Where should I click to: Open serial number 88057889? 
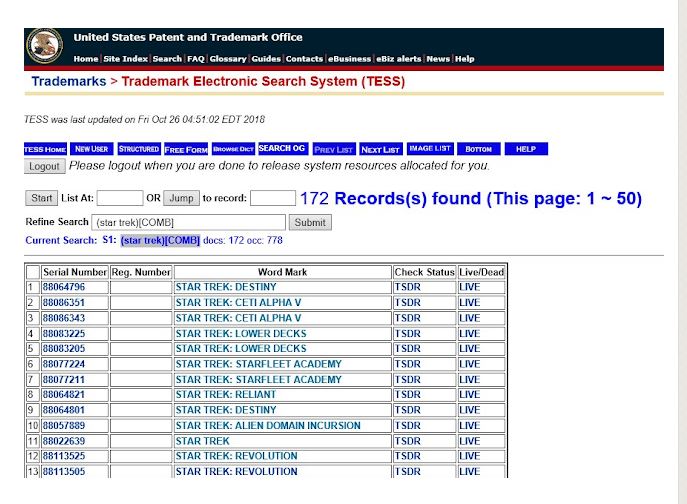pyautogui.click(x=64, y=426)
